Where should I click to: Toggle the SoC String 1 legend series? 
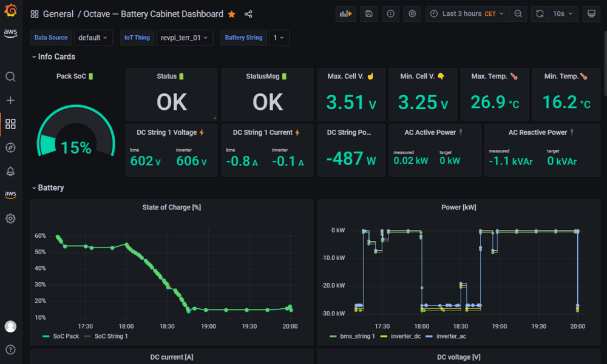point(110,336)
